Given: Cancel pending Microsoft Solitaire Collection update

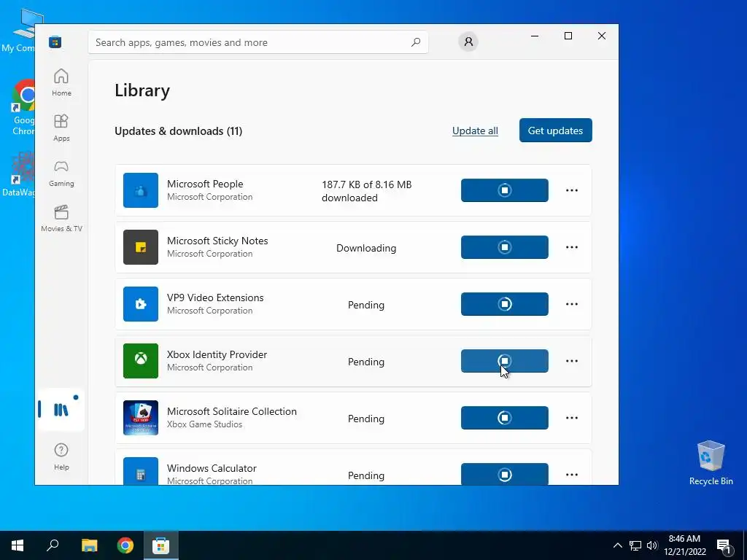Looking at the screenshot, I should point(505,418).
